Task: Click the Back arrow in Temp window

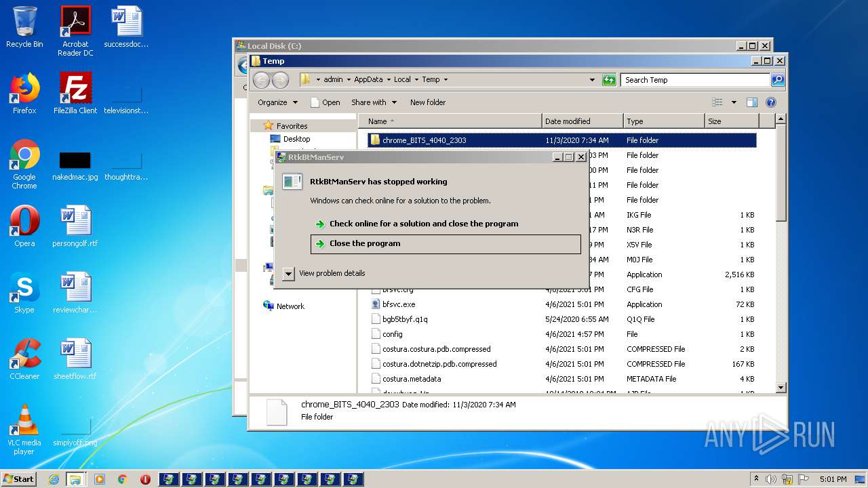Action: point(261,80)
